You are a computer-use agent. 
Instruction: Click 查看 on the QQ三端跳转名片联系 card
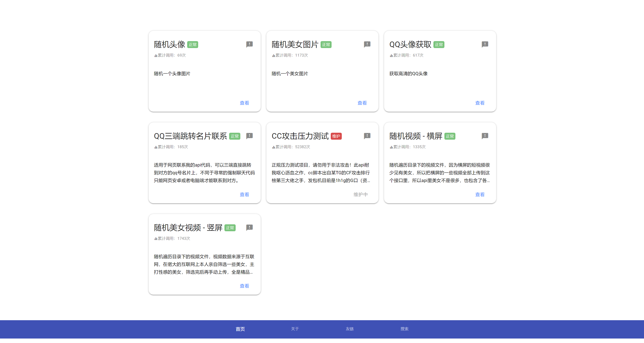click(244, 194)
